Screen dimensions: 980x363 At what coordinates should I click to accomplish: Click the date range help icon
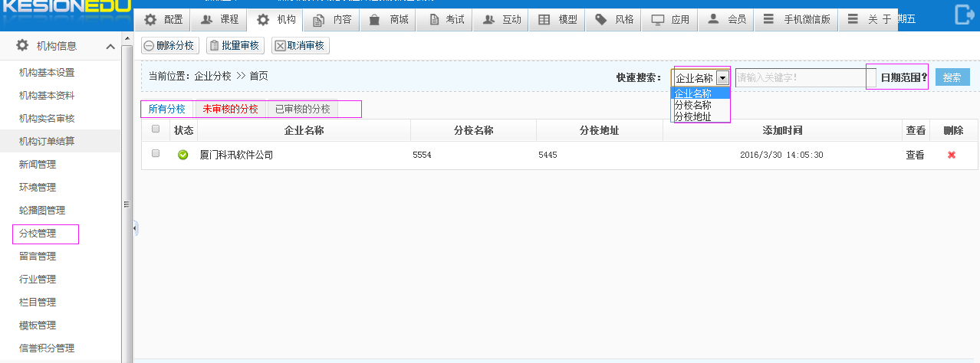click(924, 77)
